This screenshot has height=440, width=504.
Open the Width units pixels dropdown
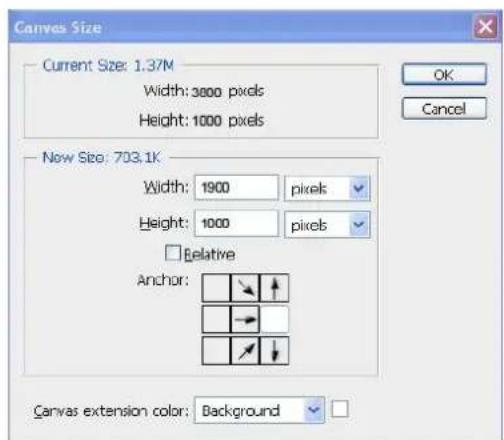tap(327, 188)
